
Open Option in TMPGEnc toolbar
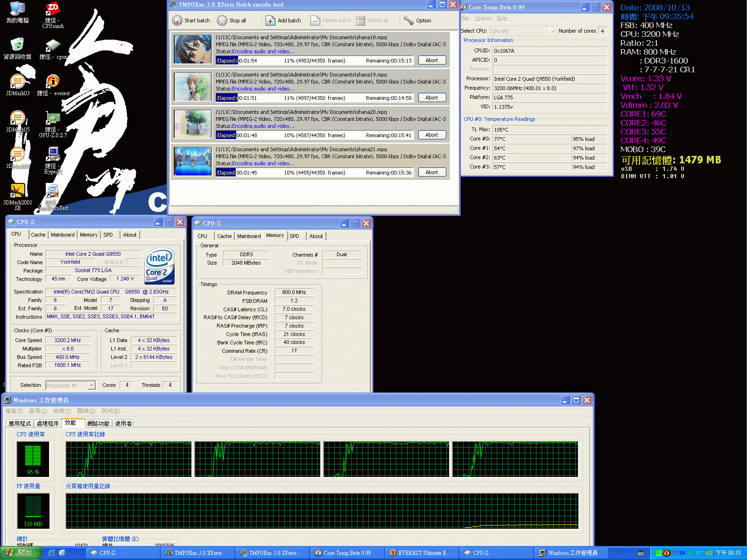[417, 21]
